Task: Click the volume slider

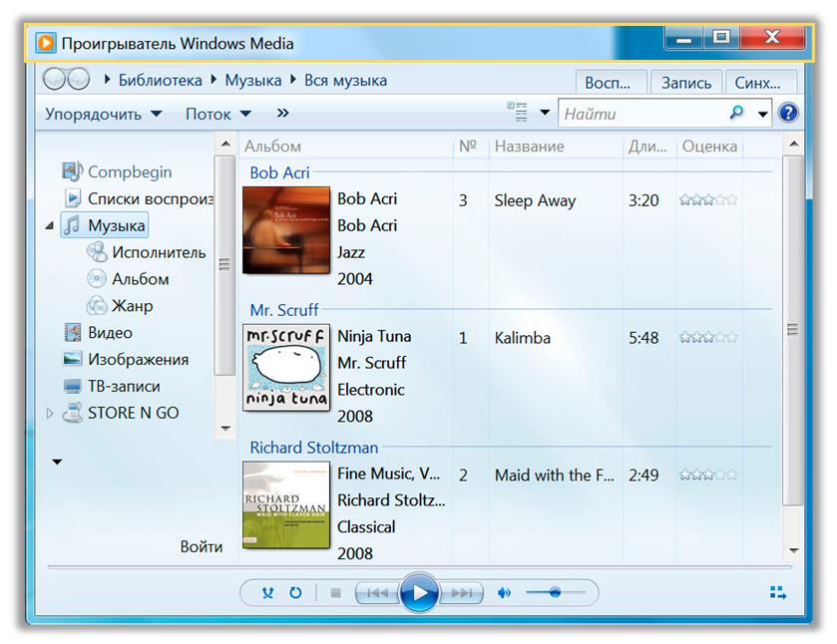Action: coord(555,592)
